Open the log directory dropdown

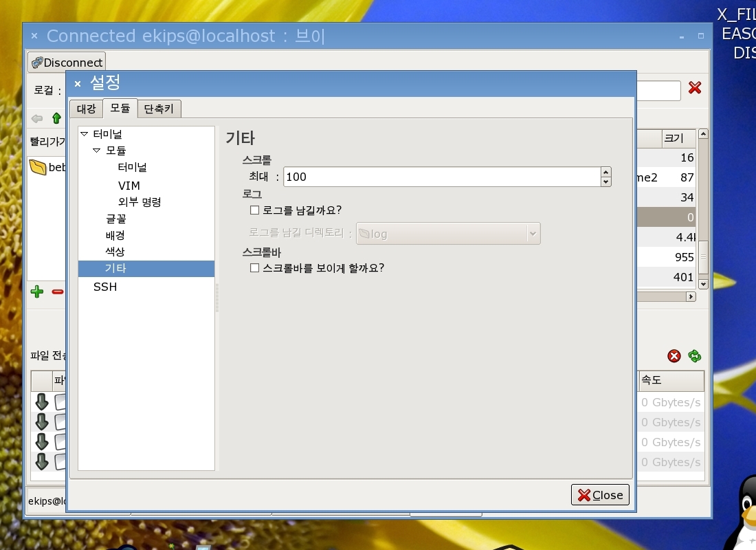533,234
